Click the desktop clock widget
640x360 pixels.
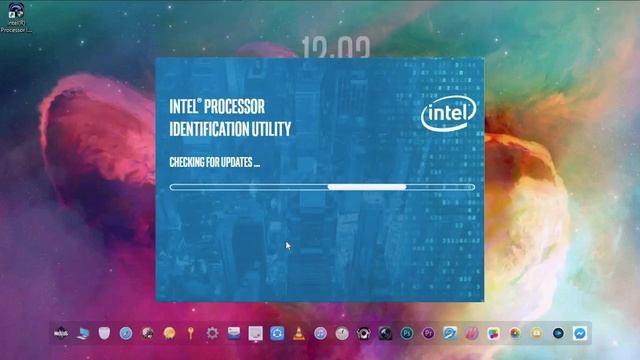[336, 47]
